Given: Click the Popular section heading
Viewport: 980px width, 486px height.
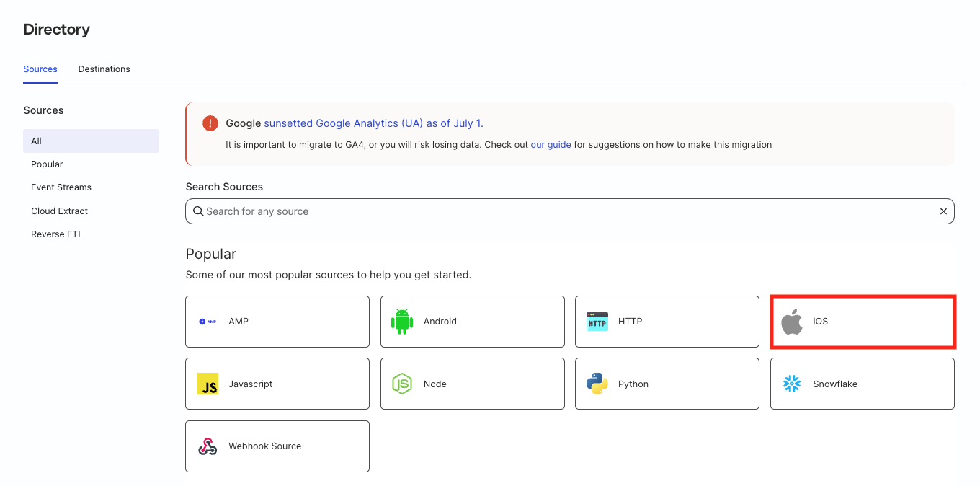Looking at the screenshot, I should [x=211, y=254].
